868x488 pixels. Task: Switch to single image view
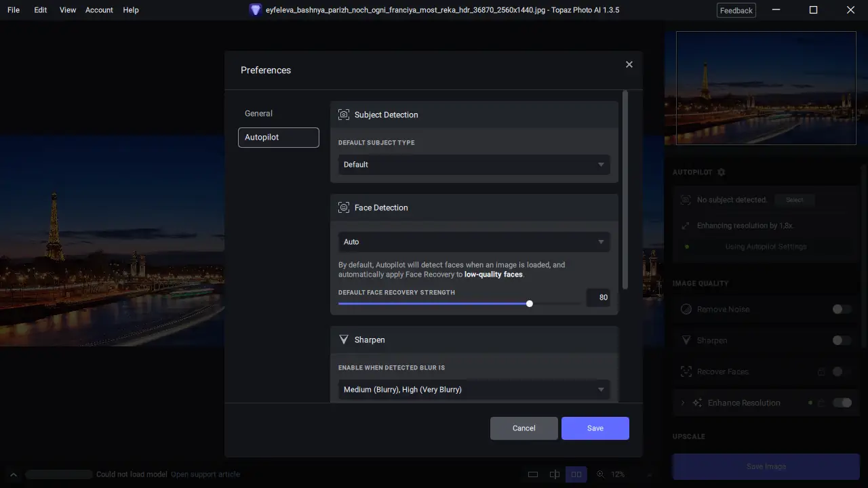533,474
